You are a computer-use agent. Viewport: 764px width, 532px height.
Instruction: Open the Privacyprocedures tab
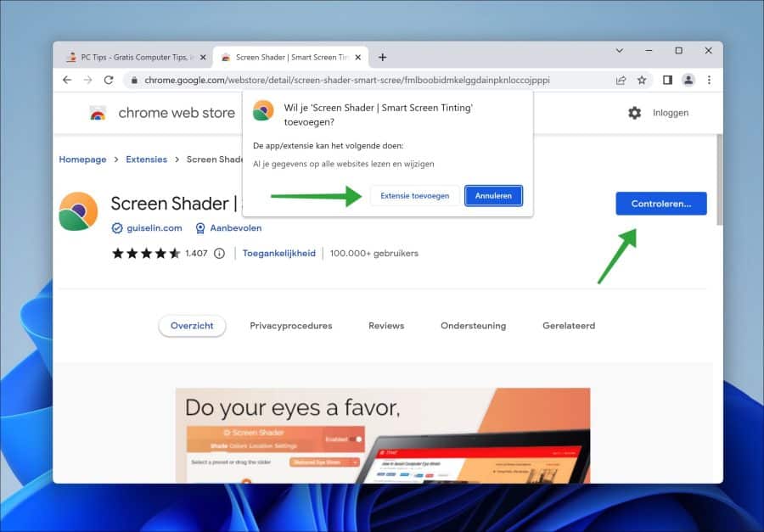[x=291, y=326]
